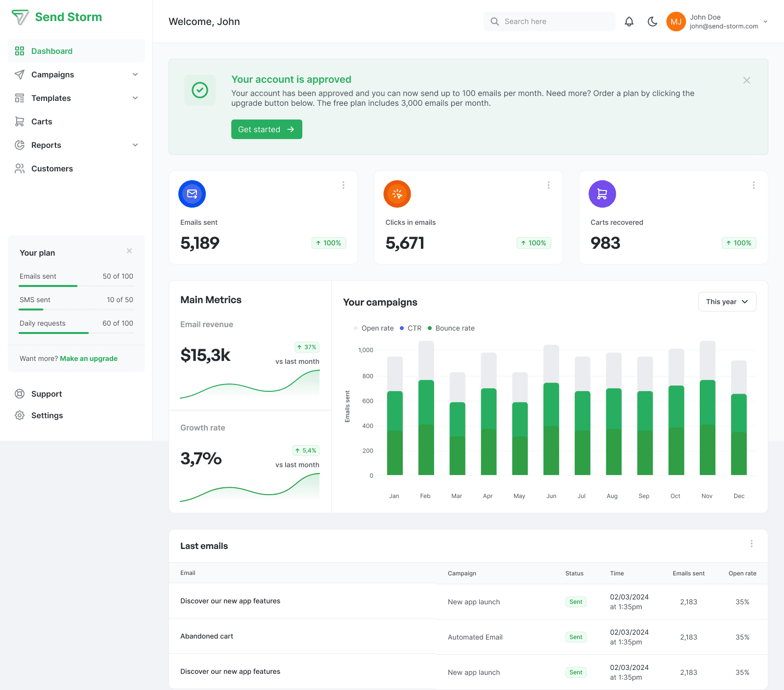784x690 pixels.
Task: Click the Get started button
Action: (267, 129)
